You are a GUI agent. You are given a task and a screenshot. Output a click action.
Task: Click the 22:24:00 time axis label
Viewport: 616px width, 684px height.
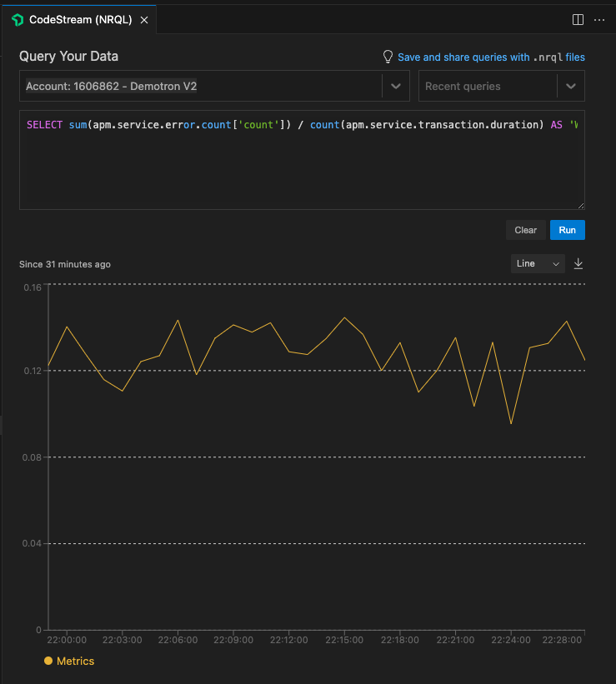[x=511, y=640]
